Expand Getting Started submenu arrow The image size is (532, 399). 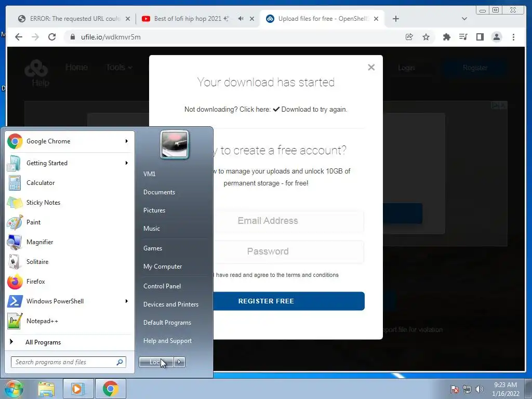pyautogui.click(x=127, y=163)
